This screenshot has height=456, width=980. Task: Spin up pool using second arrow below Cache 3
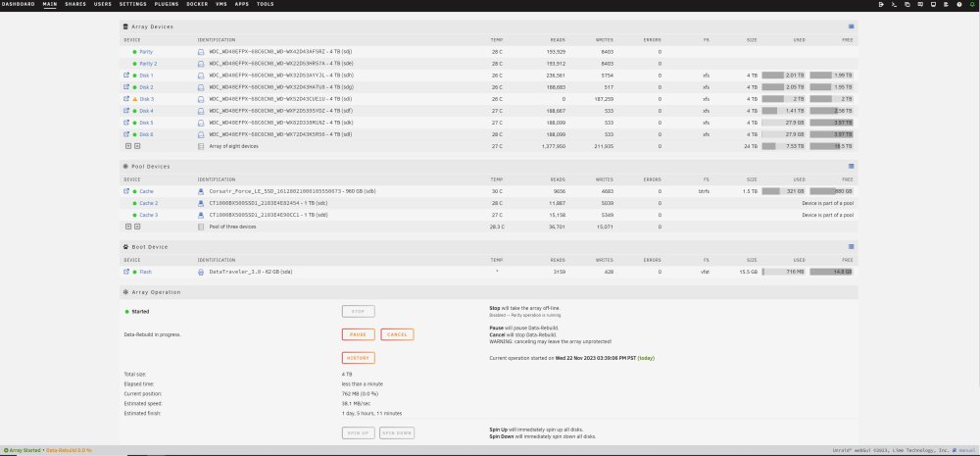137,228
